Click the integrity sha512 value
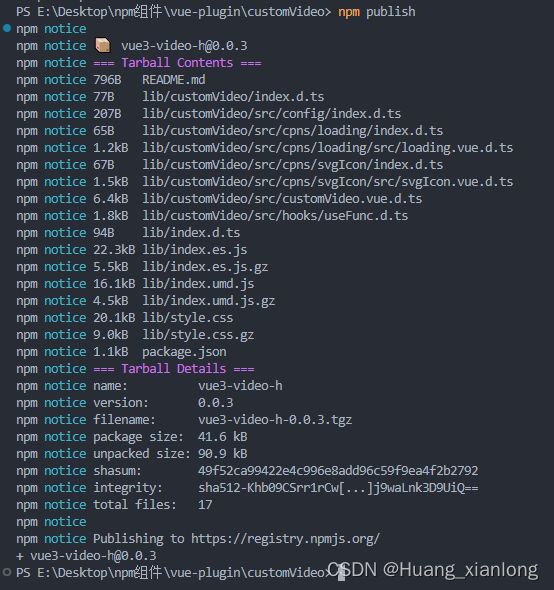This screenshot has height=590, width=554. click(338, 488)
